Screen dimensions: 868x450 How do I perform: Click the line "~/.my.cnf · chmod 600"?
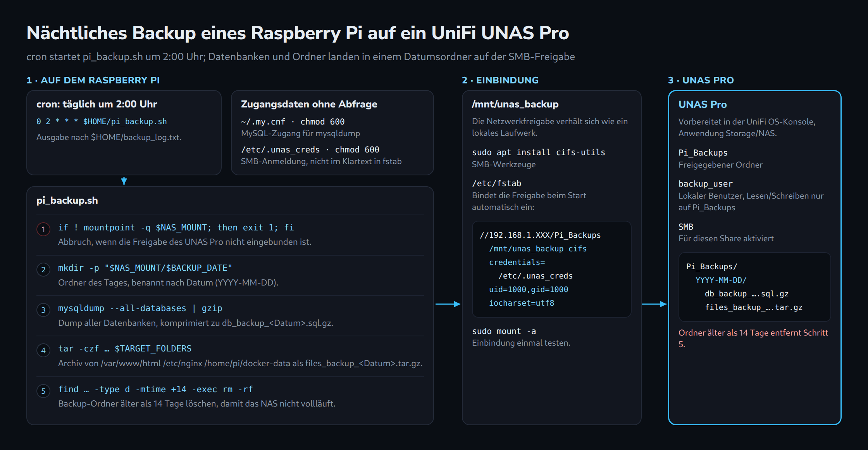coord(293,122)
